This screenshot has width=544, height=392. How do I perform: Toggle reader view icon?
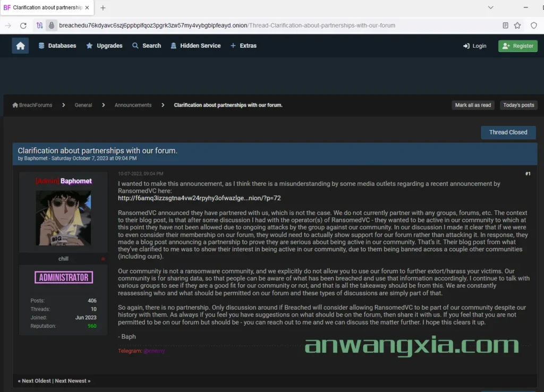(x=505, y=25)
